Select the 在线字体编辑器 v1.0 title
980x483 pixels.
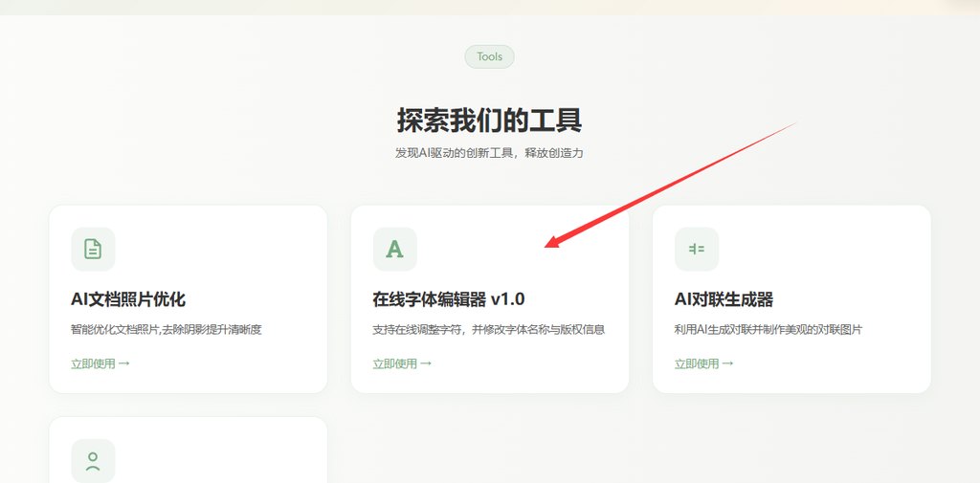449,300
